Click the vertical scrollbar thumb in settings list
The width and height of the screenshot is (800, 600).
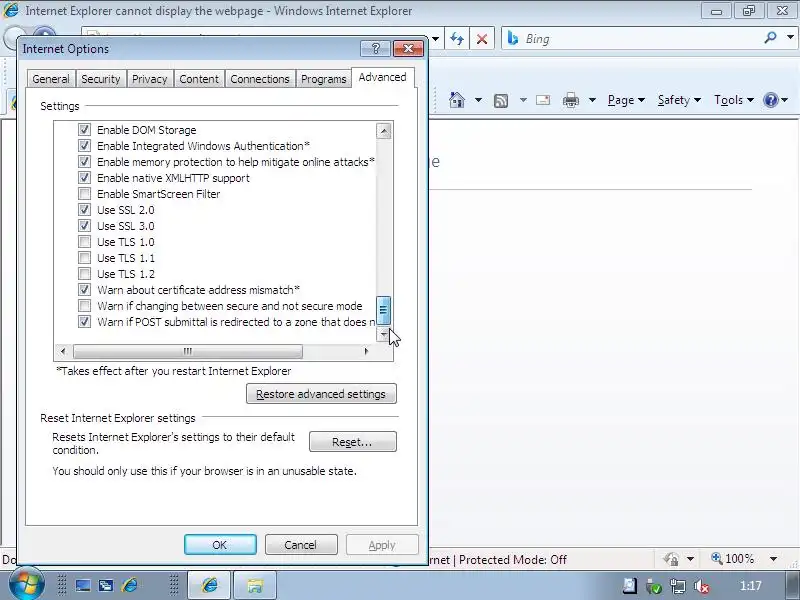pyautogui.click(x=384, y=310)
